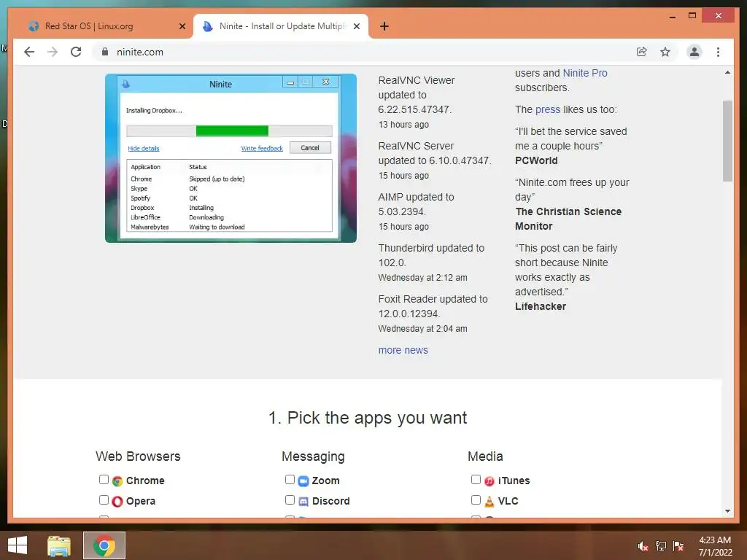
Task: Click the 'Messaging' category heading
Action: 313,456
